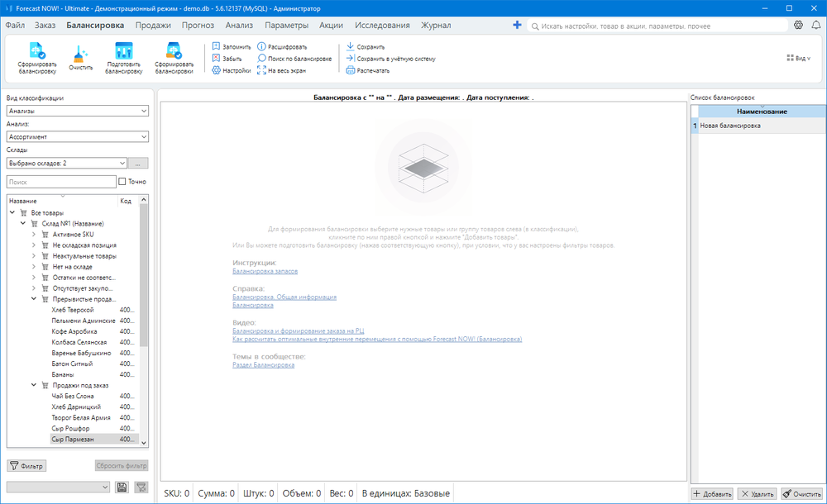Click the Очистить broom icon in the toolbar
The width and height of the screenshot is (827, 504).
point(80,55)
